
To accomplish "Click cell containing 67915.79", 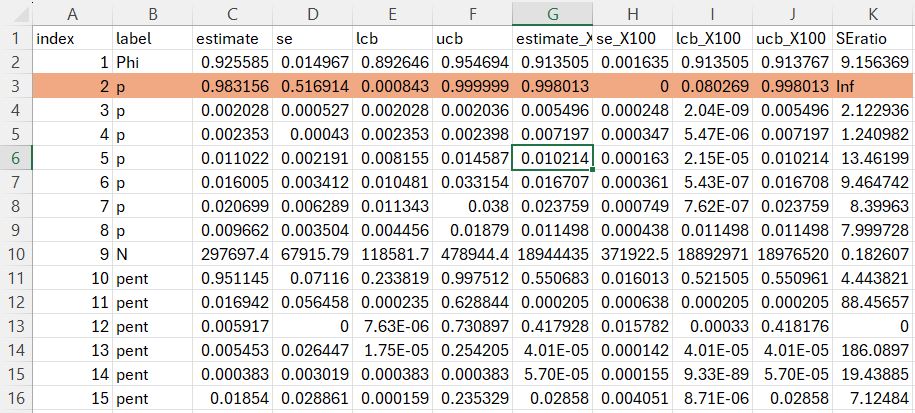I will click(313, 254).
